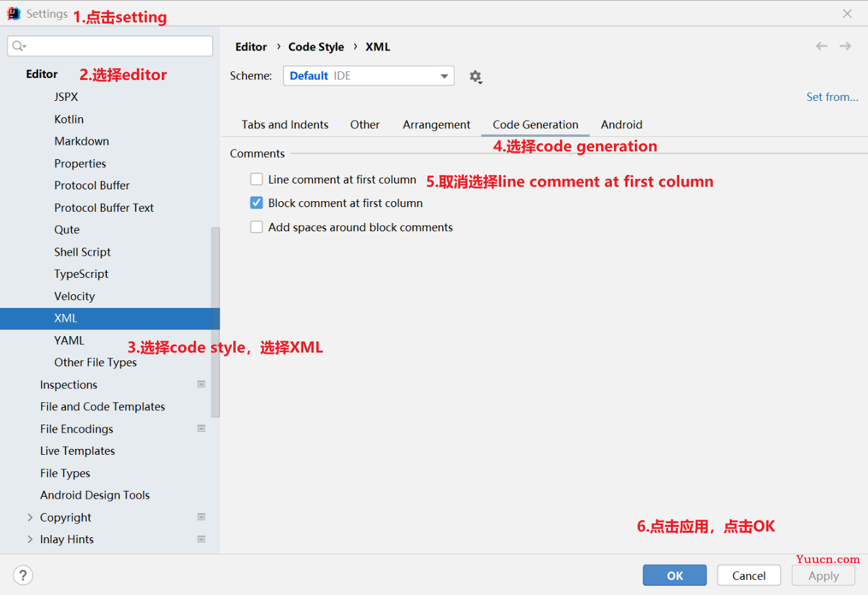Open the Scheme Default IDE dropdown

coord(369,76)
